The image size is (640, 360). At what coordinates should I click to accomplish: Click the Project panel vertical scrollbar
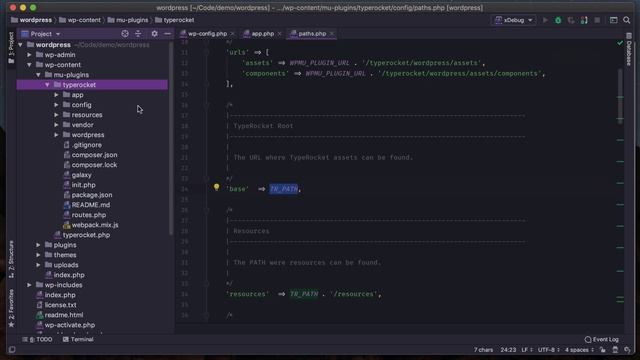pyautogui.click(x=171, y=139)
